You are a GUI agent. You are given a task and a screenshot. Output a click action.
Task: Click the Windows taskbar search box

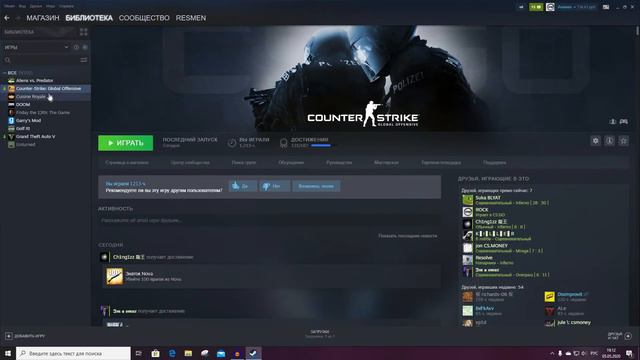point(73,353)
